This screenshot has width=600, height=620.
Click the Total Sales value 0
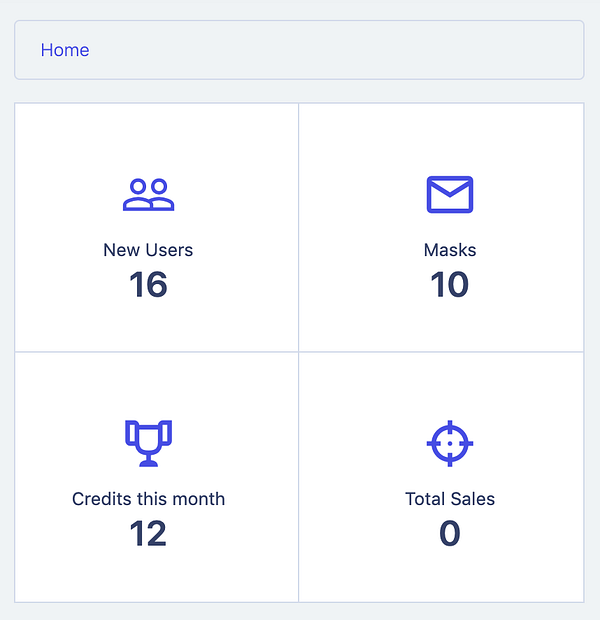pyautogui.click(x=450, y=534)
